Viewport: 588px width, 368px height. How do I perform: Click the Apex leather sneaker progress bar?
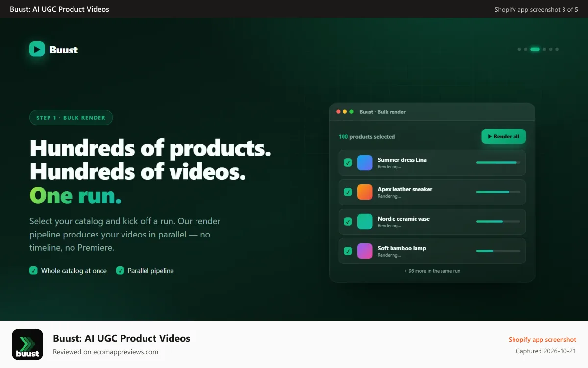point(498,192)
